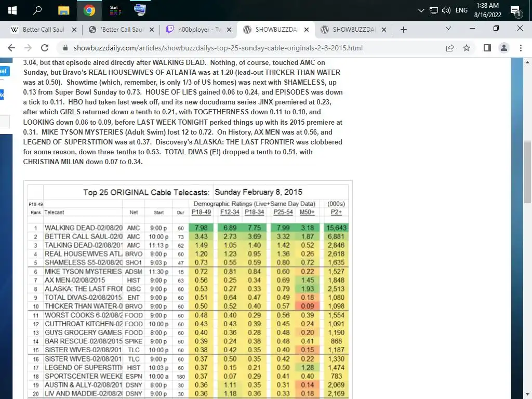Bookmark this page with the star
The height and width of the screenshot is (399, 532).
[467, 48]
